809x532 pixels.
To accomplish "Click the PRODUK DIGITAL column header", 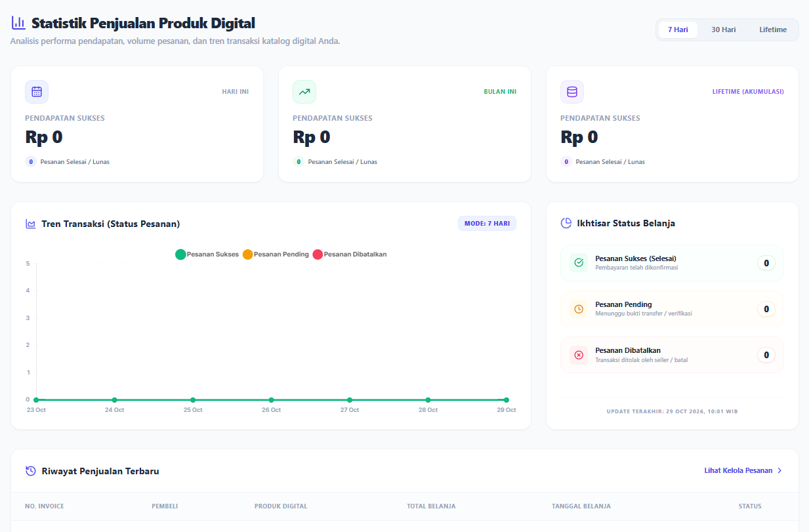I will click(281, 506).
